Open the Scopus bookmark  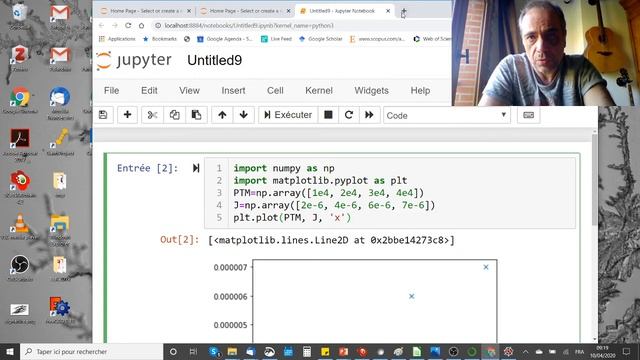377,39
